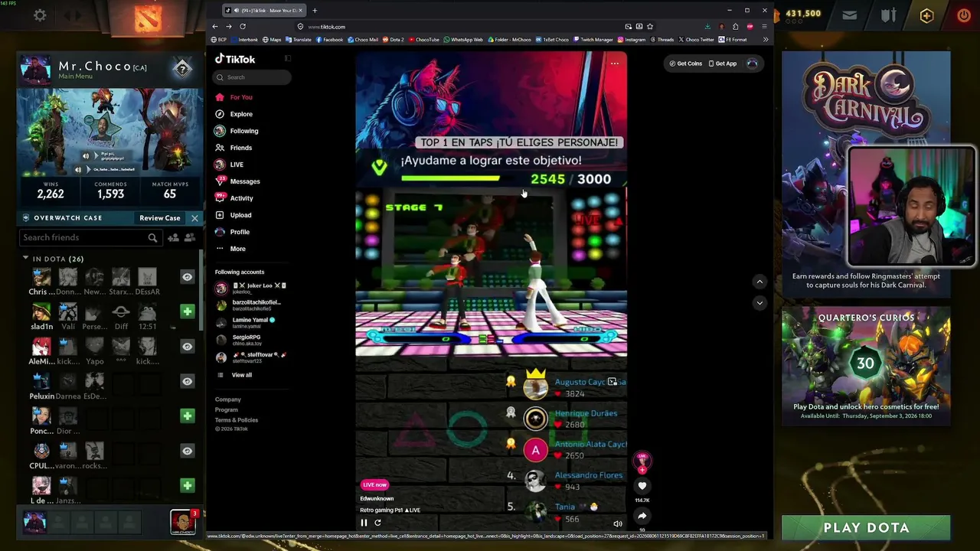Invite L de party with green plus
Viewport: 980px width, 551px height.
coord(187,485)
